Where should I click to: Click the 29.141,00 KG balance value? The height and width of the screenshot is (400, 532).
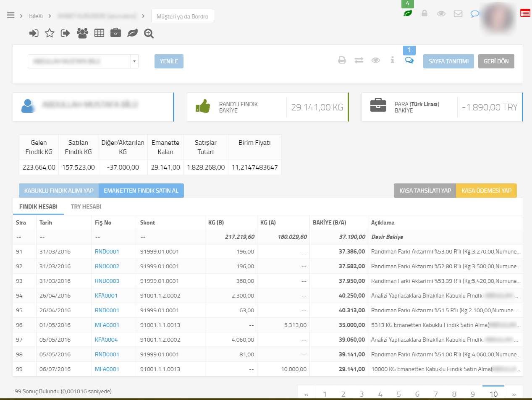pyautogui.click(x=317, y=107)
